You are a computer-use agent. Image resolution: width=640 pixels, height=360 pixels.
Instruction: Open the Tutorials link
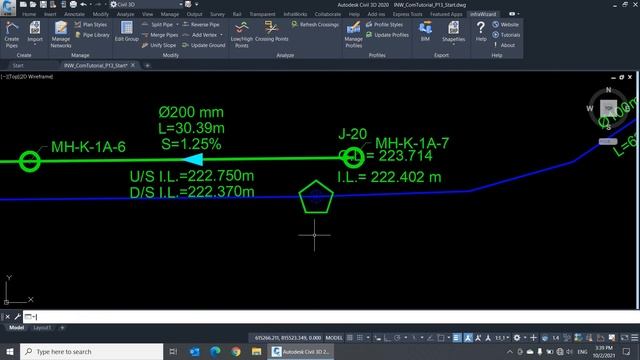(506, 35)
